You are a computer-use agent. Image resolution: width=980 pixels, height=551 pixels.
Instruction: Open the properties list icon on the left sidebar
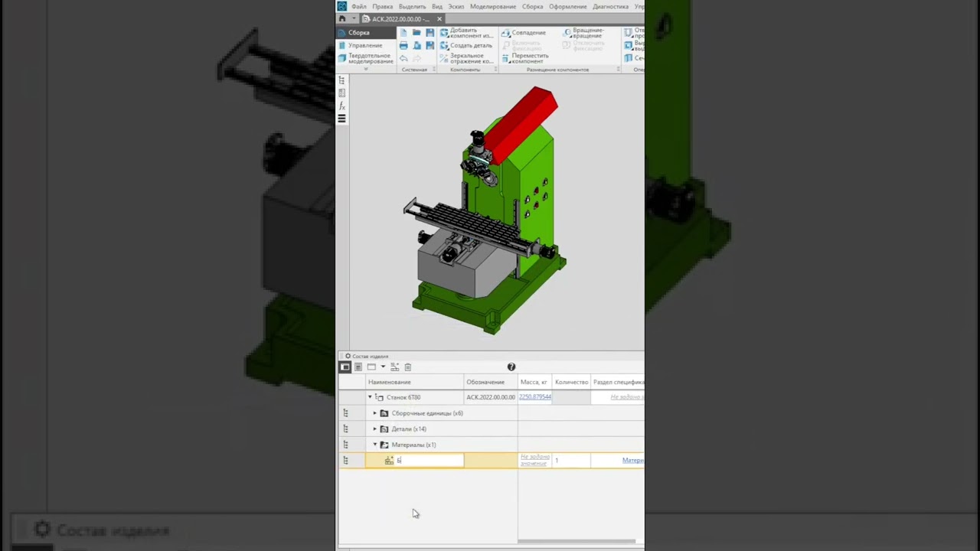point(341,93)
